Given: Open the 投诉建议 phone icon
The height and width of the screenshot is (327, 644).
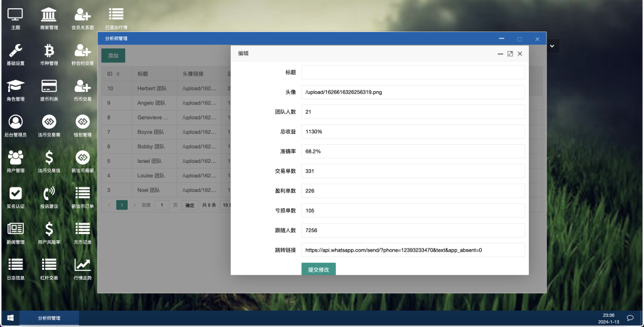Looking at the screenshot, I should 49,194.
